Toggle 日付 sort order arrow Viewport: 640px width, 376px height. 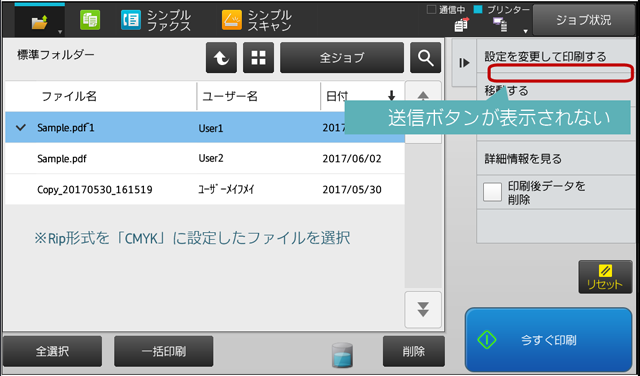[391, 96]
